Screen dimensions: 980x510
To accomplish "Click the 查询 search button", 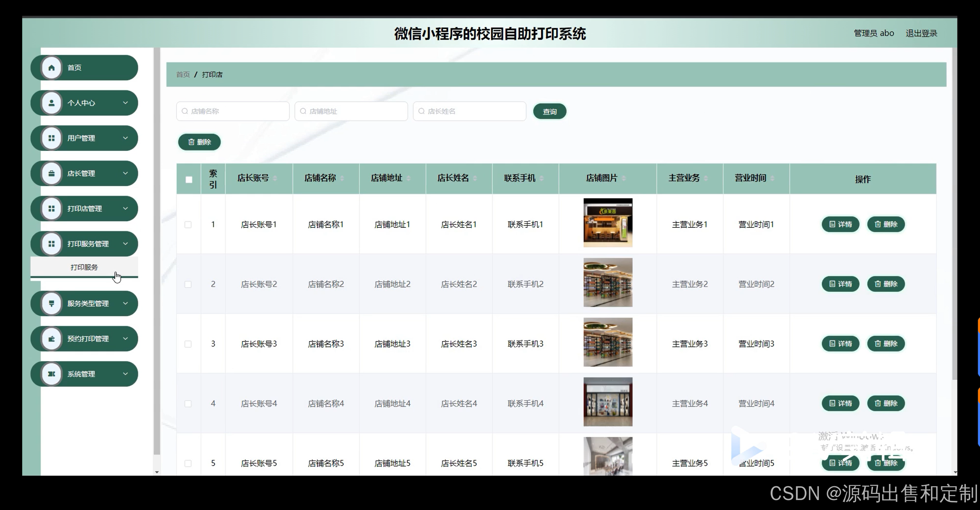I will [549, 111].
